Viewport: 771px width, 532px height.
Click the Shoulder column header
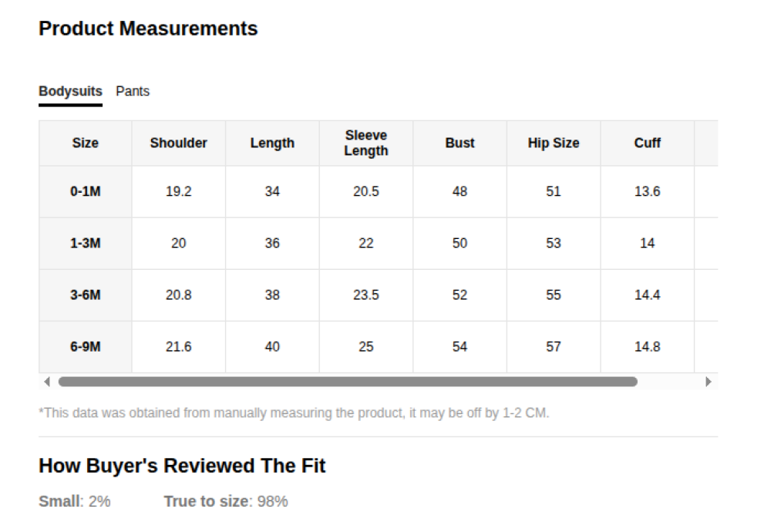tap(179, 143)
